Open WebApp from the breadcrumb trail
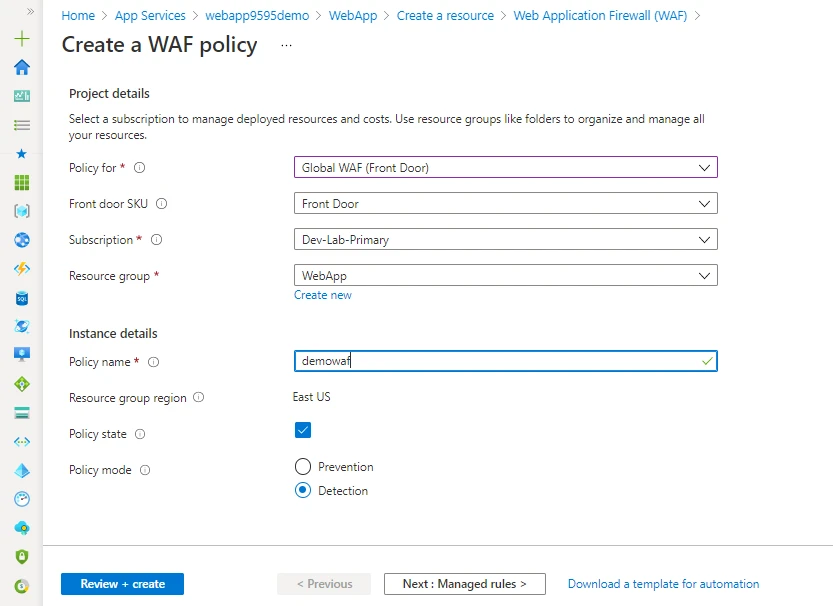Viewport: 833px width, 606px height. (x=353, y=15)
